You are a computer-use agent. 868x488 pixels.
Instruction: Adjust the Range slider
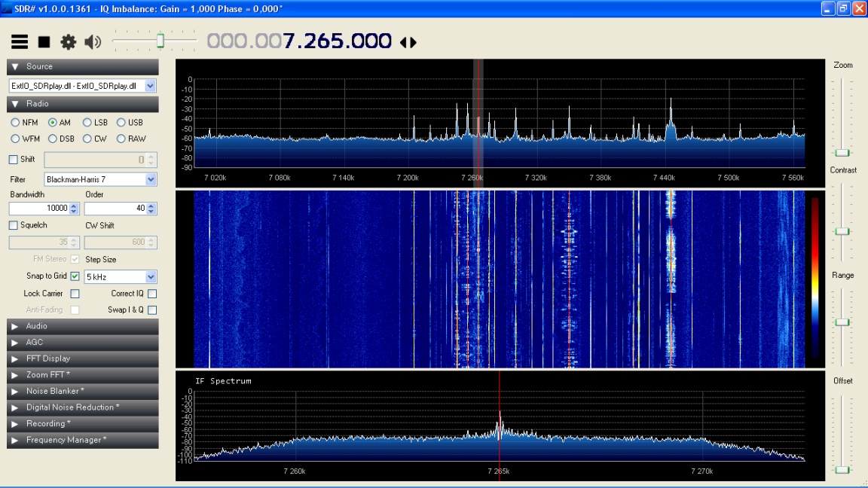pos(842,322)
